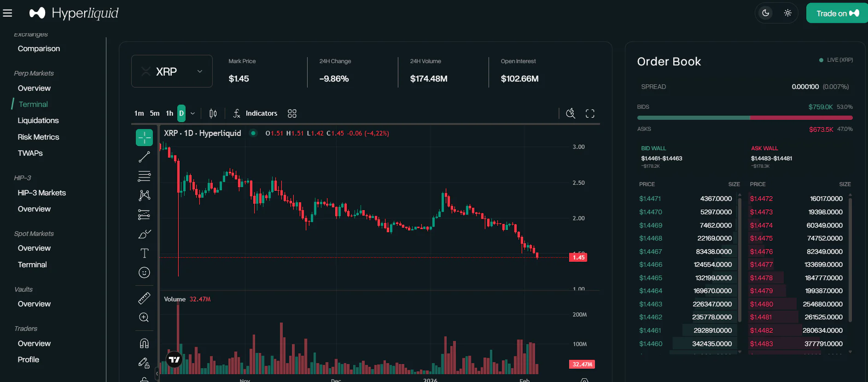868x382 pixels.
Task: Click the Trade on button
Action: tap(837, 13)
